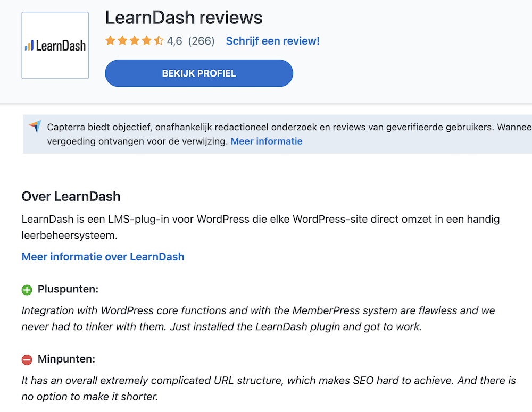
Task: Click the LearnDash logo thumbnail
Action: click(x=55, y=46)
